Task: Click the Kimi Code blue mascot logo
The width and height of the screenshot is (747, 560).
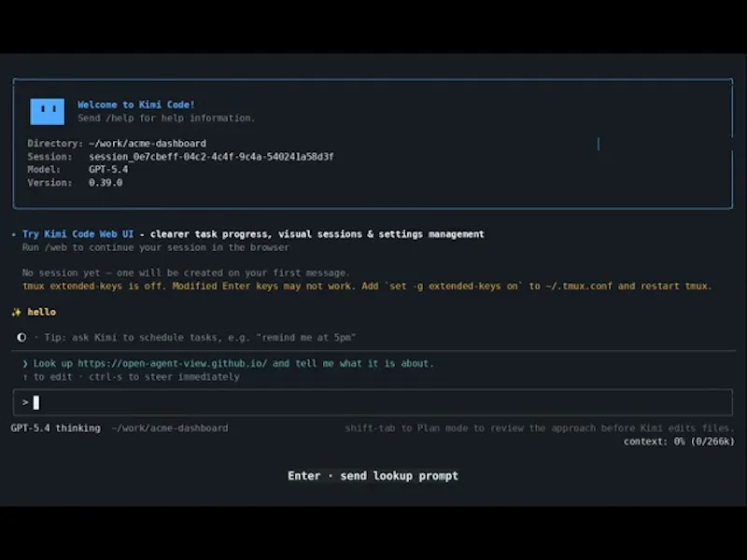Action: pos(48,111)
